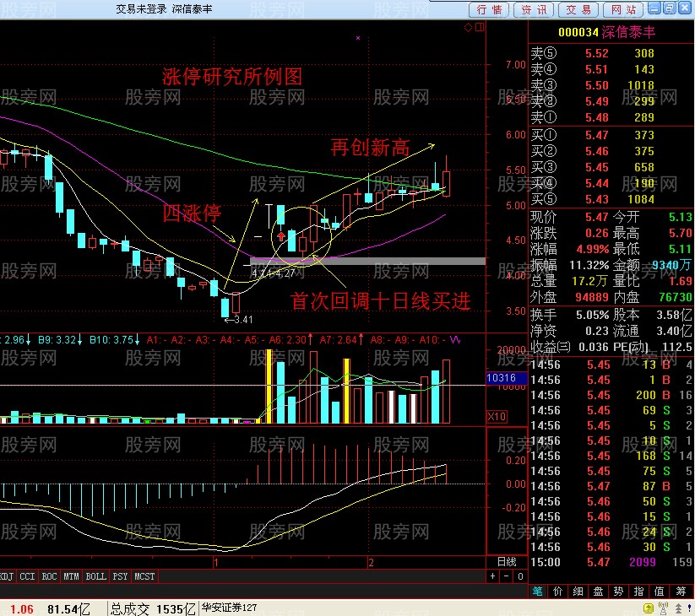The width and height of the screenshot is (695, 616).
Task: Toggle the KDJ indicator
Action: pos(7,576)
